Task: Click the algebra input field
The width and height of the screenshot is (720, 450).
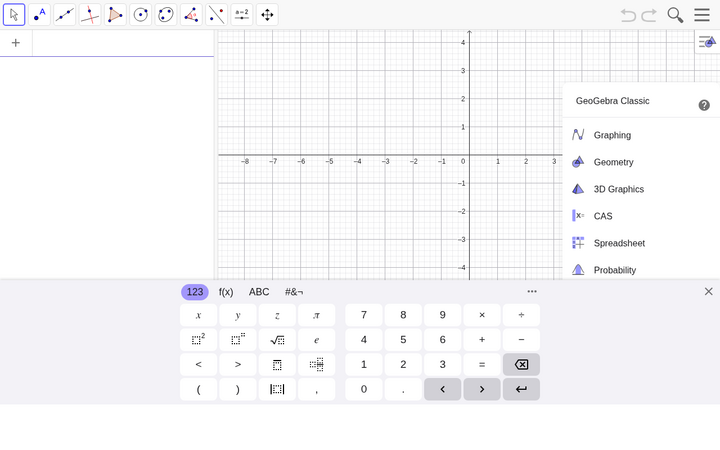Action: pyautogui.click(x=123, y=43)
